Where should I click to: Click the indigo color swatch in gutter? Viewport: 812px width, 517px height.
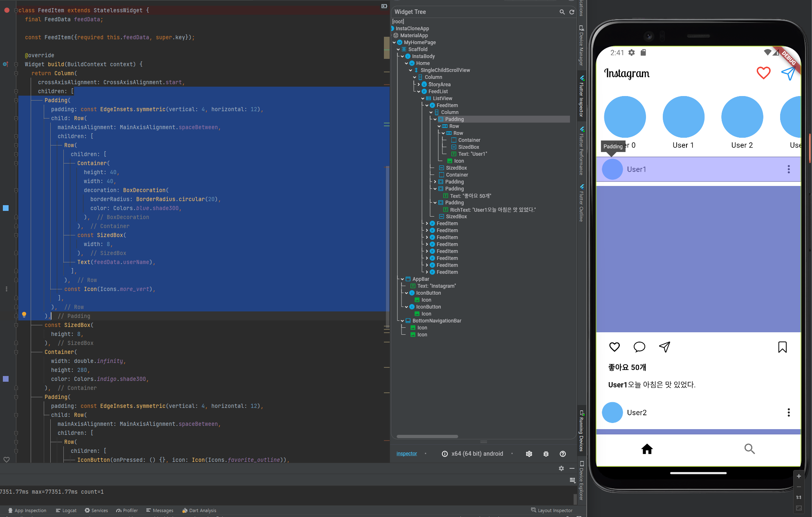tap(6, 379)
